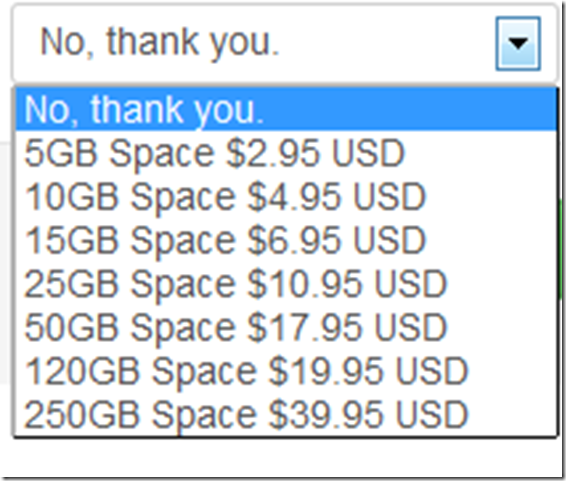Click the "No, thank you." selected value box
The height and width of the screenshot is (481, 566).
coord(285,43)
